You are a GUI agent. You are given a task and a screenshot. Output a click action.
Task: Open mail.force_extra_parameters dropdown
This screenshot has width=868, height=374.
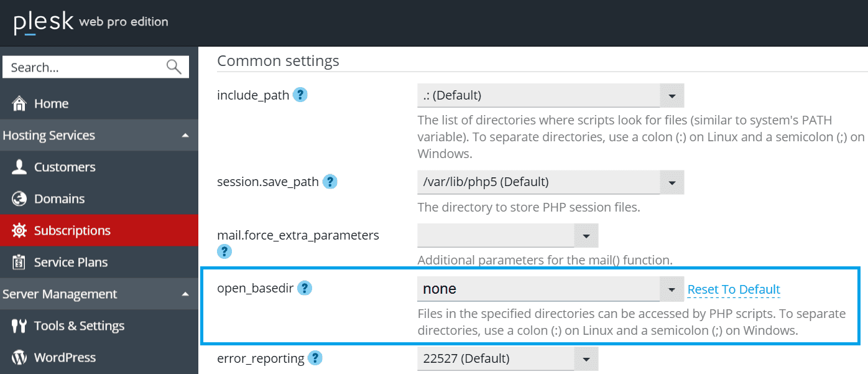(586, 236)
